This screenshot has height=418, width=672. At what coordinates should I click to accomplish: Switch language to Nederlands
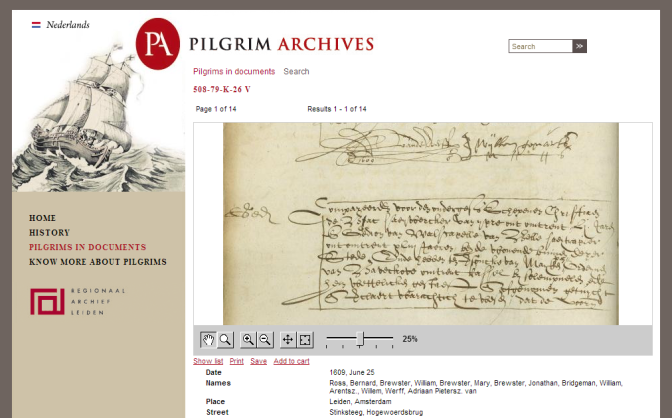[x=68, y=25]
